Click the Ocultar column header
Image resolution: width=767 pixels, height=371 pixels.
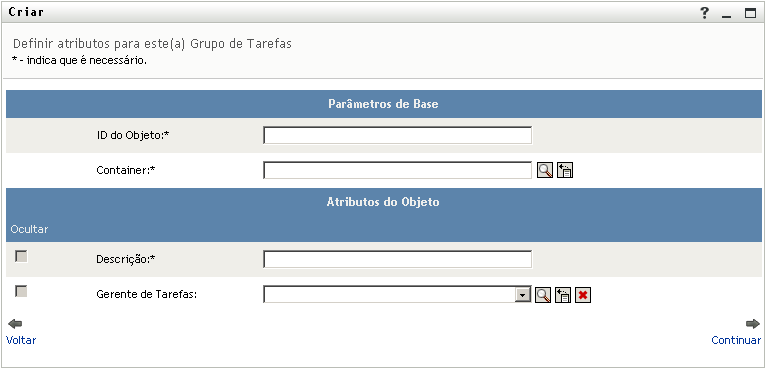[29, 229]
